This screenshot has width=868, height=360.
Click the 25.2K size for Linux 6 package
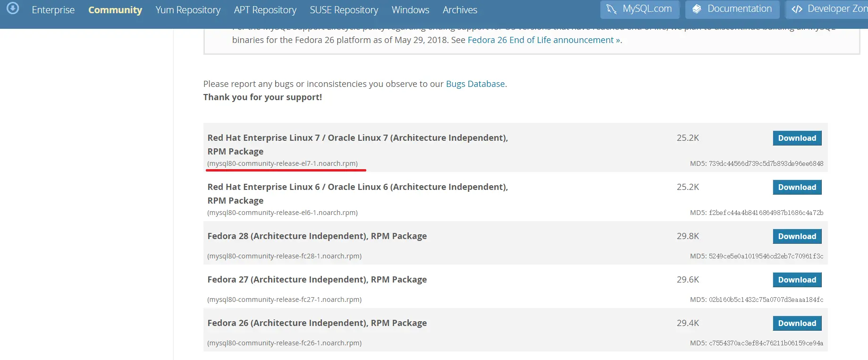pyautogui.click(x=688, y=187)
